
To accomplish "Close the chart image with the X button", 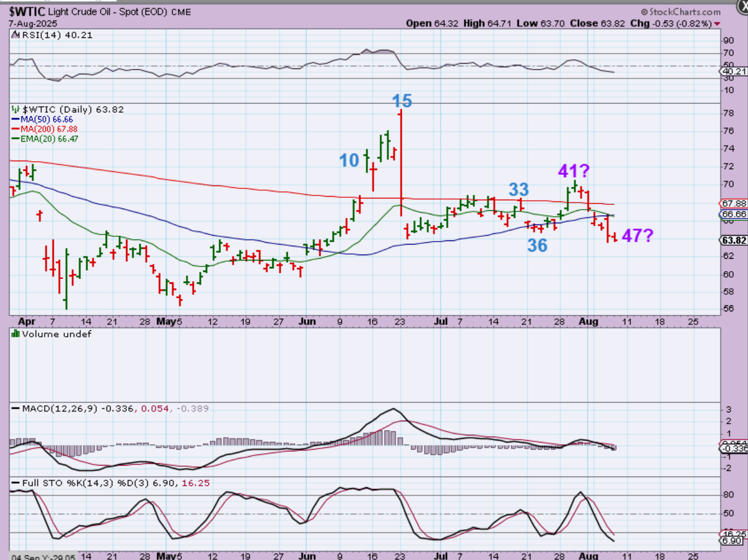I will 742,6.
